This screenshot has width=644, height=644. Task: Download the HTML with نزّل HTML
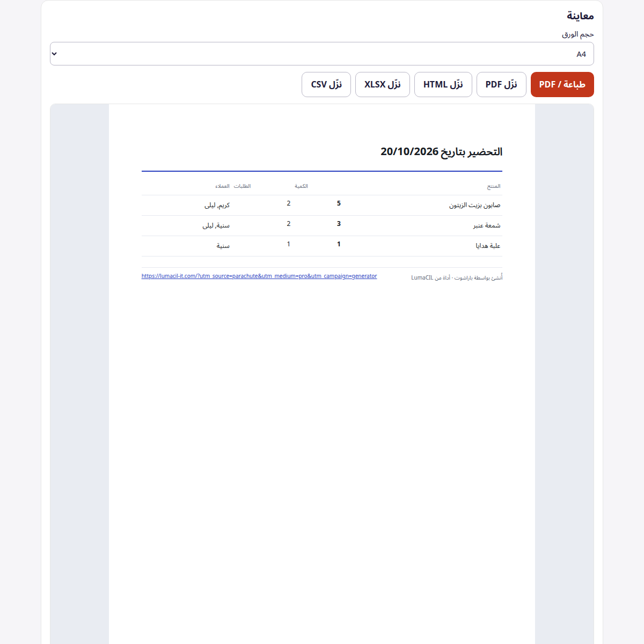[443, 85]
